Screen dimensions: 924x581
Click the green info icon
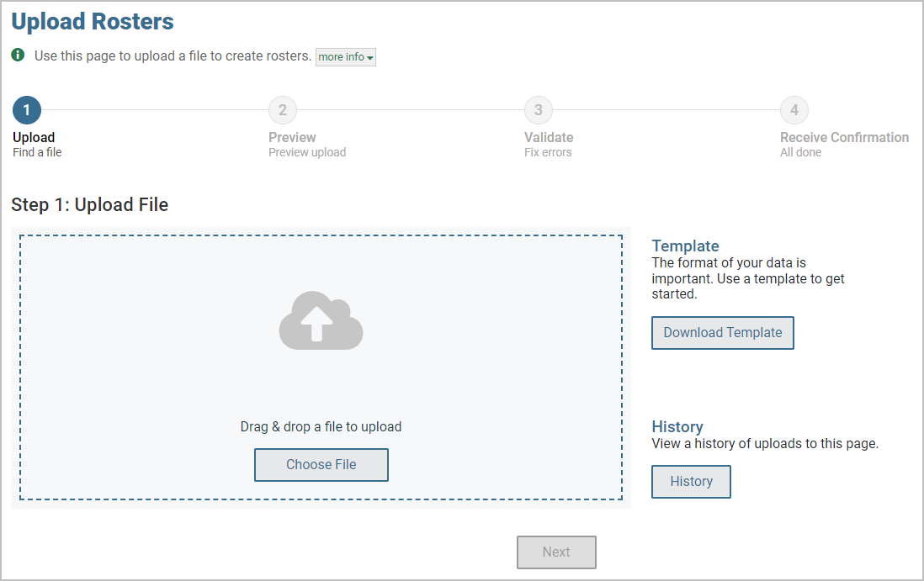19,55
